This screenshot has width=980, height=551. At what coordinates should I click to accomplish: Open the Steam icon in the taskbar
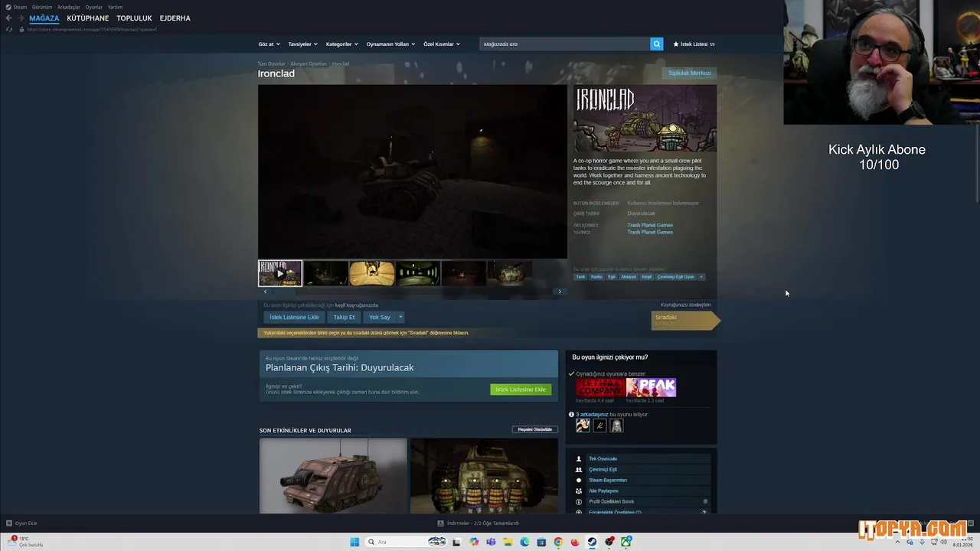click(x=592, y=542)
